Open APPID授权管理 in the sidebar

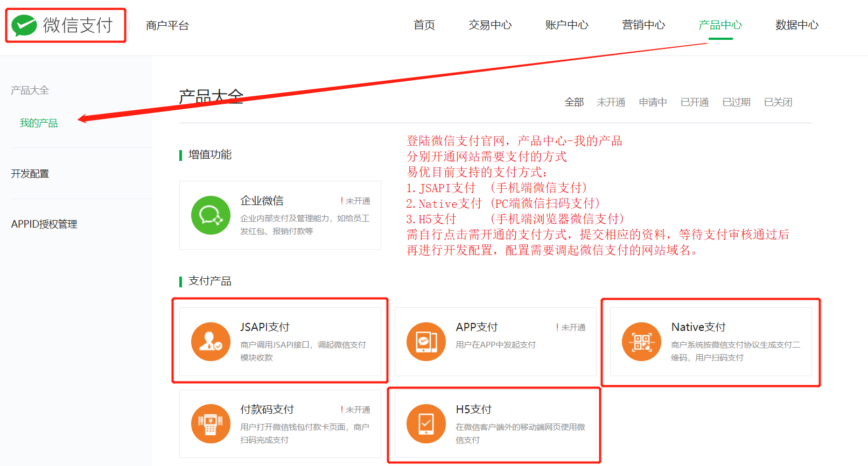tap(44, 224)
